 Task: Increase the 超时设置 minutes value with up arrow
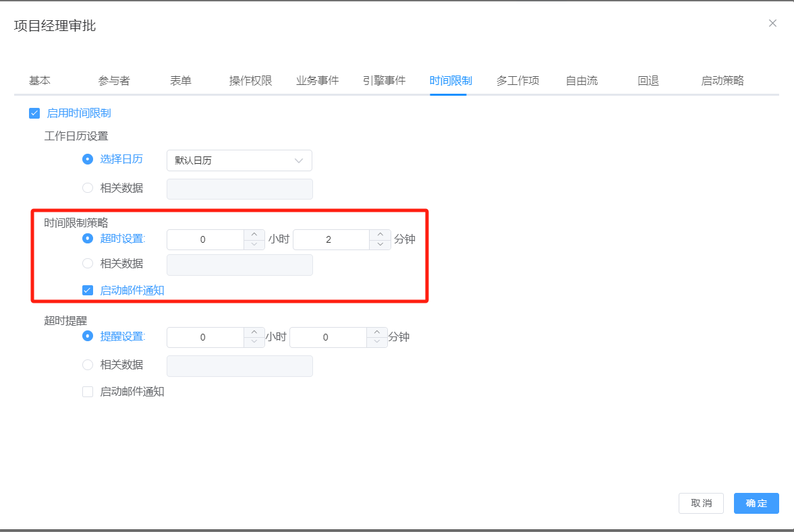(x=380, y=235)
